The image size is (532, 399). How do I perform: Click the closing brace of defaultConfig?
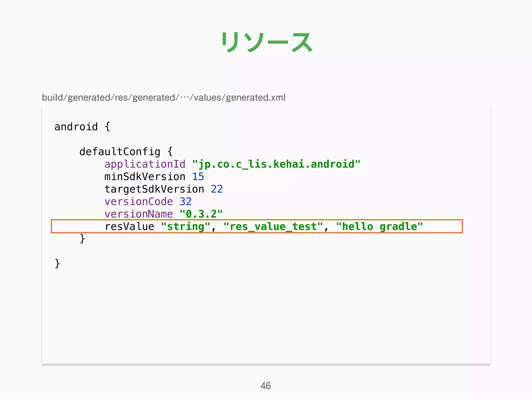pyautogui.click(x=82, y=238)
